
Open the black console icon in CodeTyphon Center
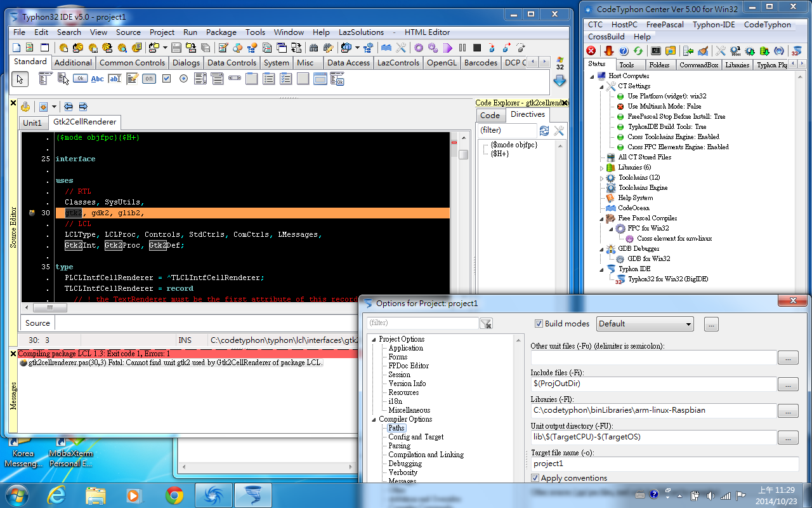coord(656,51)
